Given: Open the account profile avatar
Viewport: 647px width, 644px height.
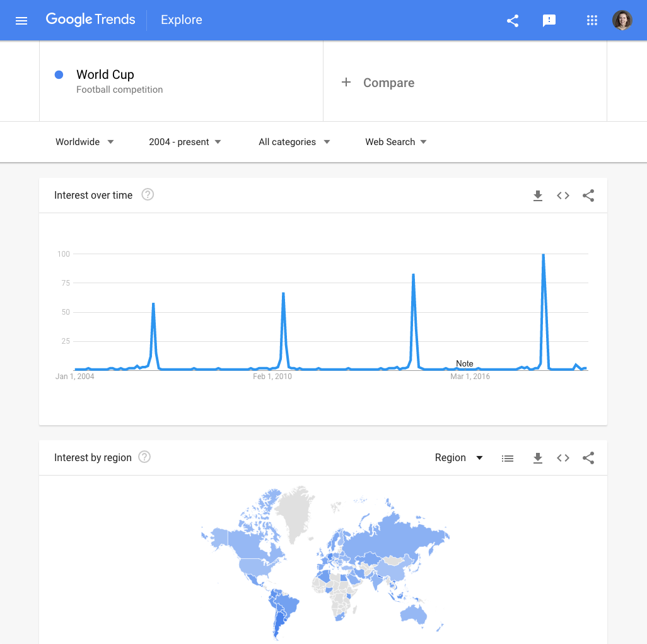Looking at the screenshot, I should (x=622, y=20).
